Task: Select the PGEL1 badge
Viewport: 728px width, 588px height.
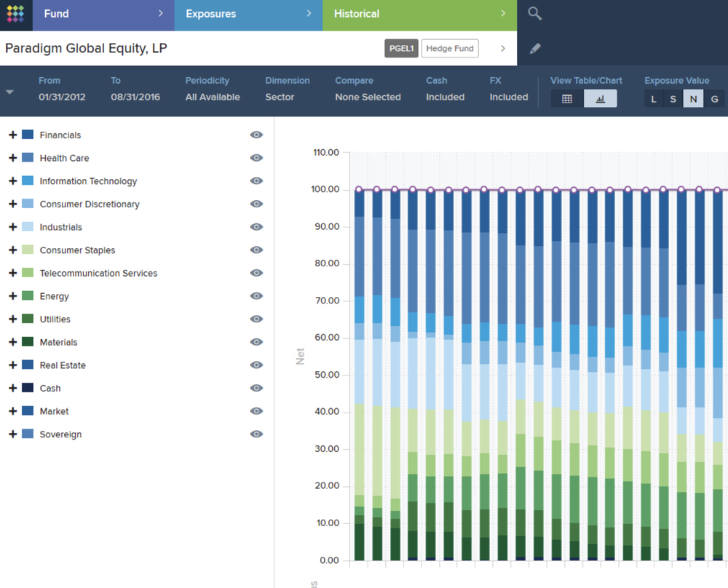Action: click(x=401, y=48)
